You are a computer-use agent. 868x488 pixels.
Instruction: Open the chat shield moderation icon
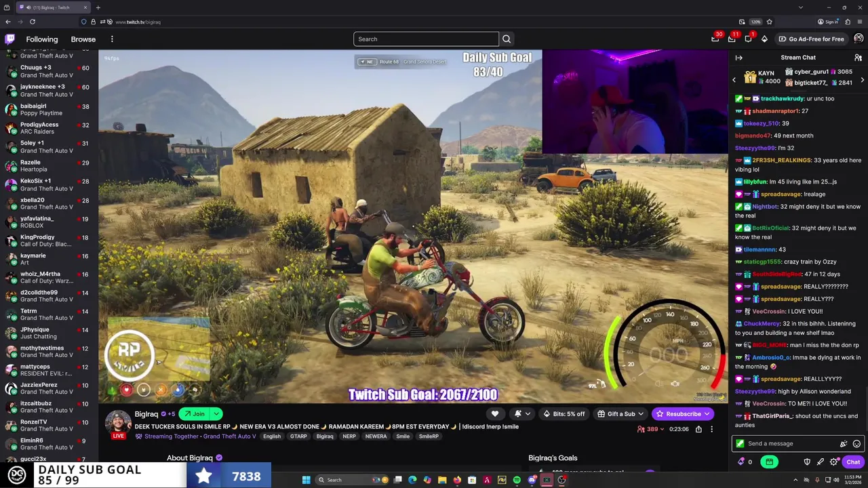pos(807,462)
